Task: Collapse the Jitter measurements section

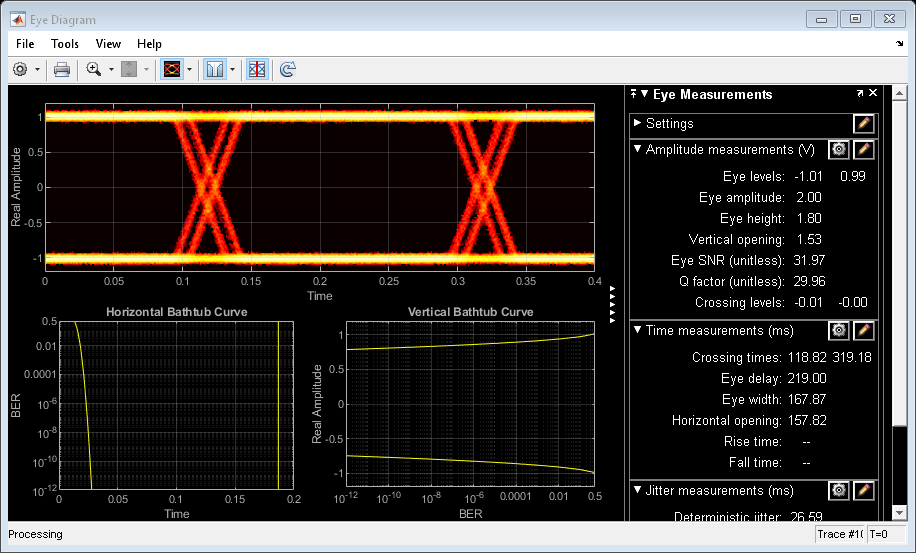Action: pyautogui.click(x=637, y=490)
